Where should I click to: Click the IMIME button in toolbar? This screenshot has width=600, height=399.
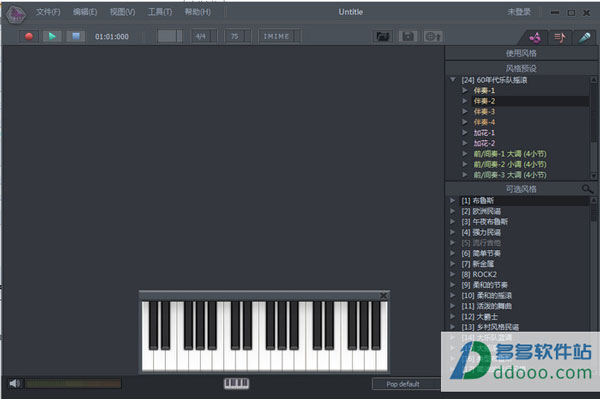(280, 36)
